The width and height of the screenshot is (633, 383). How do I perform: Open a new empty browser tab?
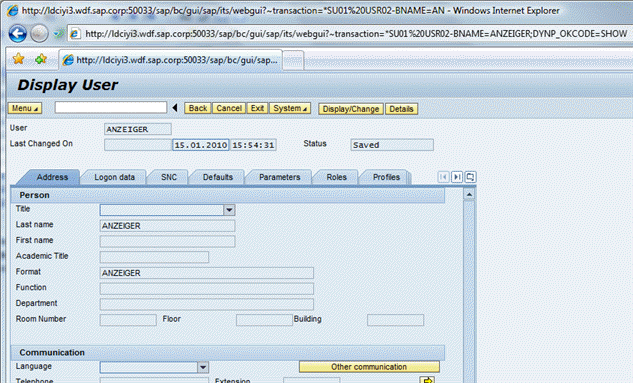pos(293,60)
